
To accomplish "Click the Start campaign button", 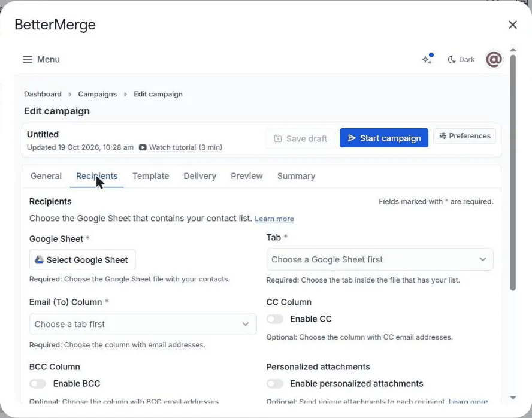I will click(384, 138).
